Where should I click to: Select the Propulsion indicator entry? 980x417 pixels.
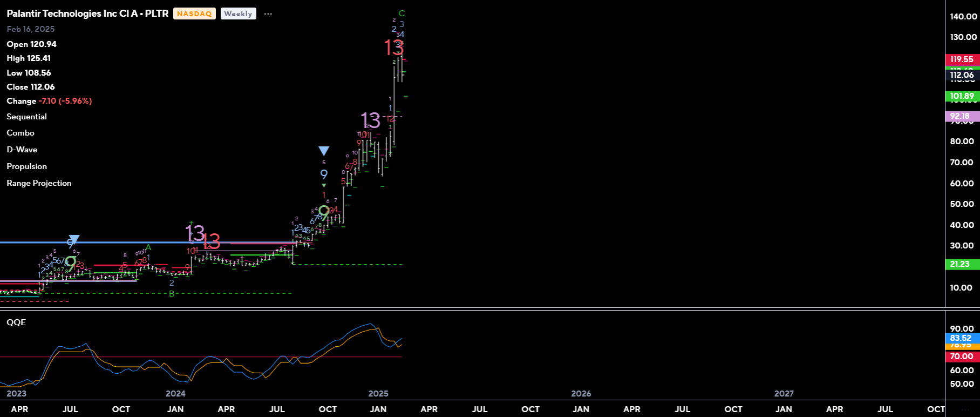tap(27, 166)
